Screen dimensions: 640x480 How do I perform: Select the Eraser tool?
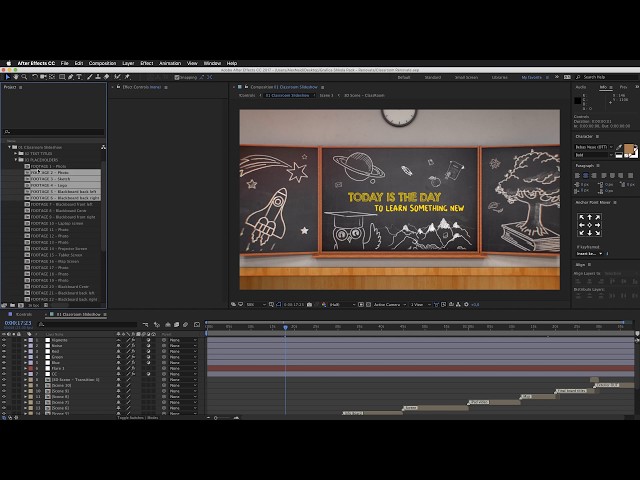pos(107,77)
